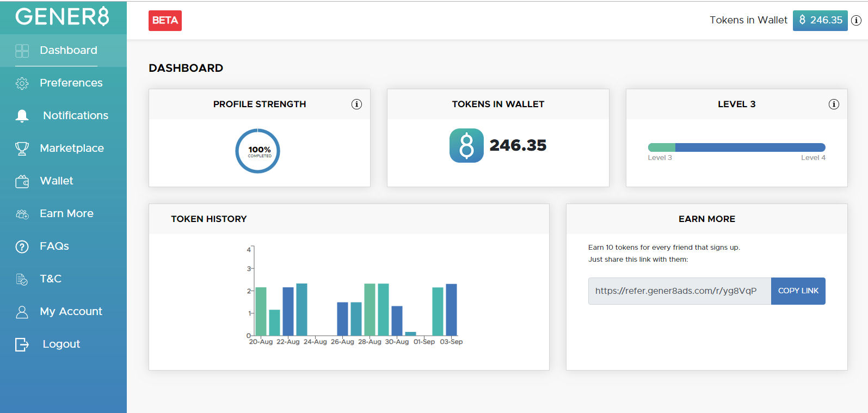Click the Notifications bell icon

(x=22, y=116)
